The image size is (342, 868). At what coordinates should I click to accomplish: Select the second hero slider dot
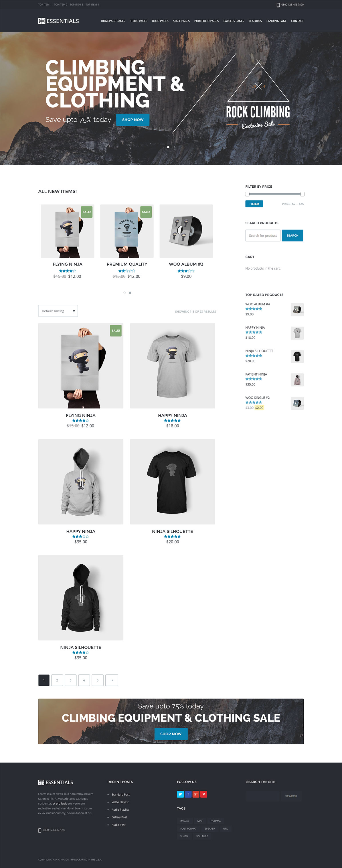pos(174,147)
